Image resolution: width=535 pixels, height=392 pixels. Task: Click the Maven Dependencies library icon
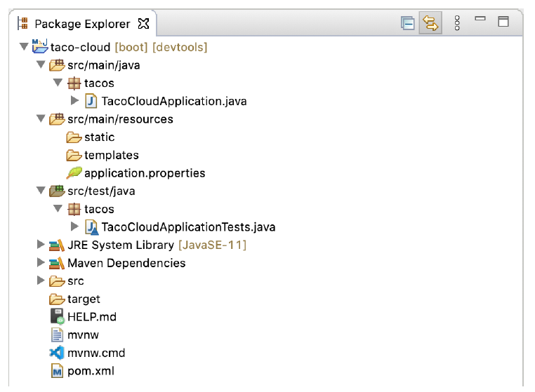pyautogui.click(x=57, y=263)
